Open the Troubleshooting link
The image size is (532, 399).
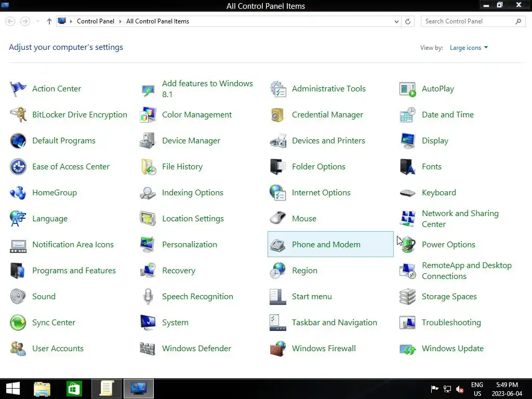click(x=451, y=322)
